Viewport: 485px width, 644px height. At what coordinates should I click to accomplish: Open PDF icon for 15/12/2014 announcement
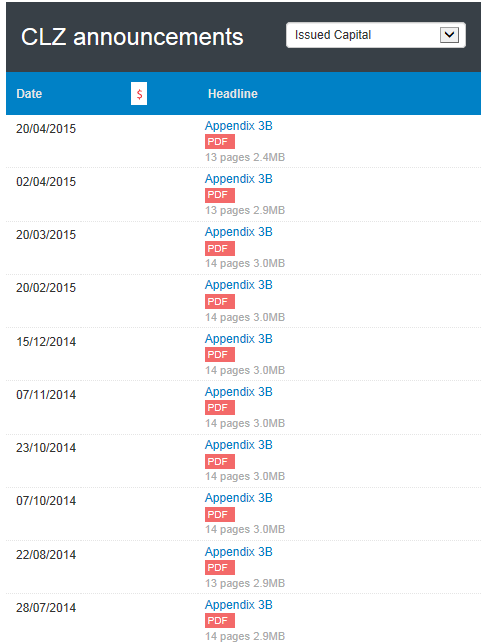coord(220,354)
